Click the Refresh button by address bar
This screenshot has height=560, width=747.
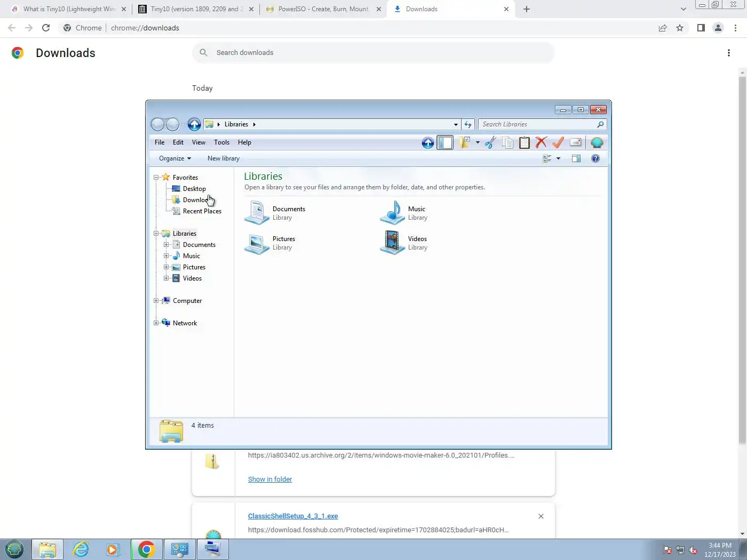coord(468,124)
